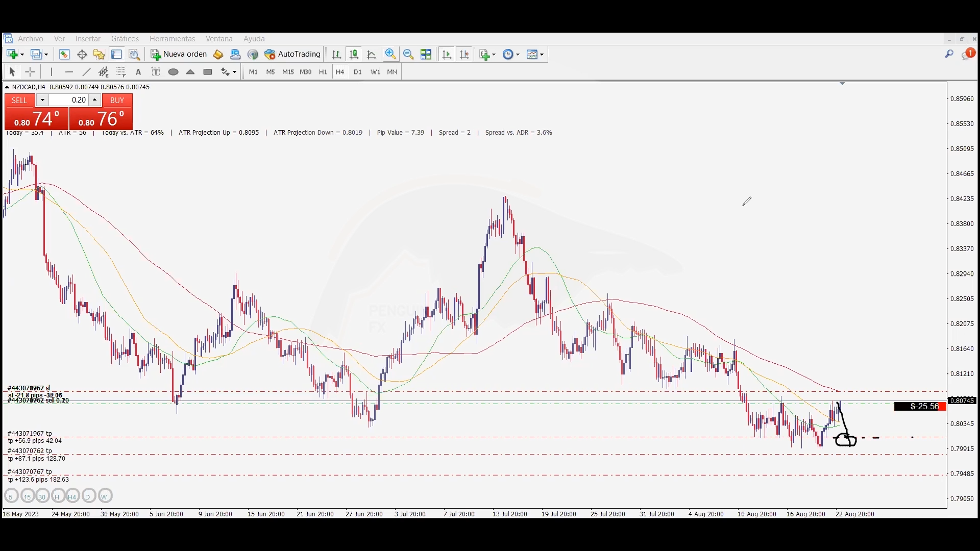
Task: Open the Insertar menu
Action: click(x=88, y=39)
